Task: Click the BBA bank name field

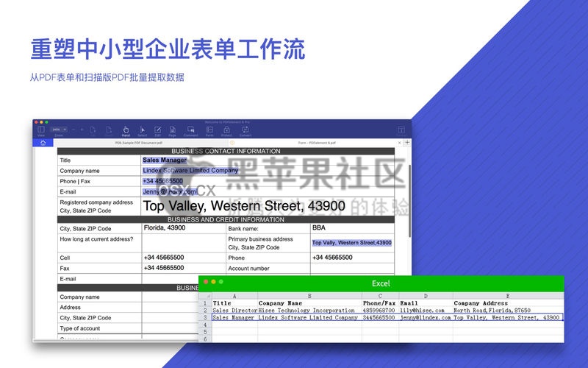Action: click(x=352, y=227)
